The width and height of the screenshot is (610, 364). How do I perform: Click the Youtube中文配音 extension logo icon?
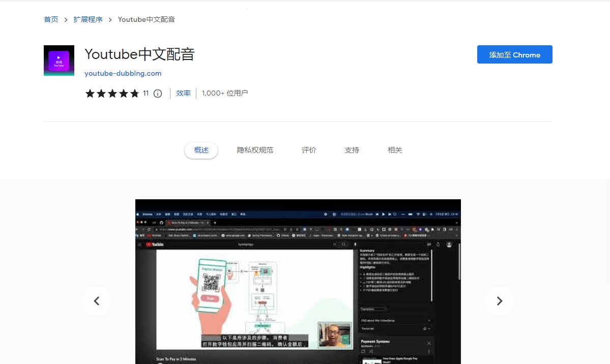(x=59, y=60)
